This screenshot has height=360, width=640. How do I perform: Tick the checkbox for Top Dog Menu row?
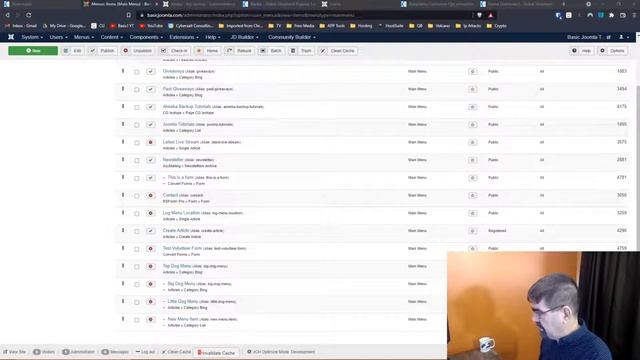click(137, 267)
